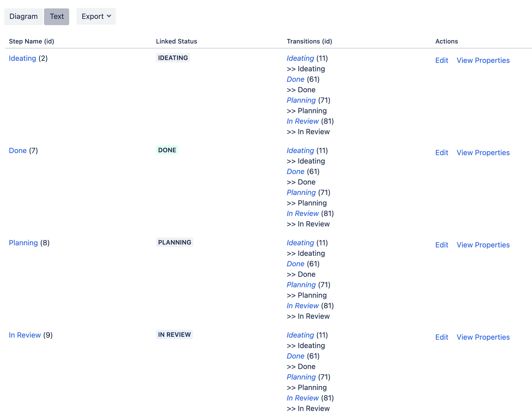Switch to the Diagram view
This screenshot has height=417, width=532.
click(24, 17)
